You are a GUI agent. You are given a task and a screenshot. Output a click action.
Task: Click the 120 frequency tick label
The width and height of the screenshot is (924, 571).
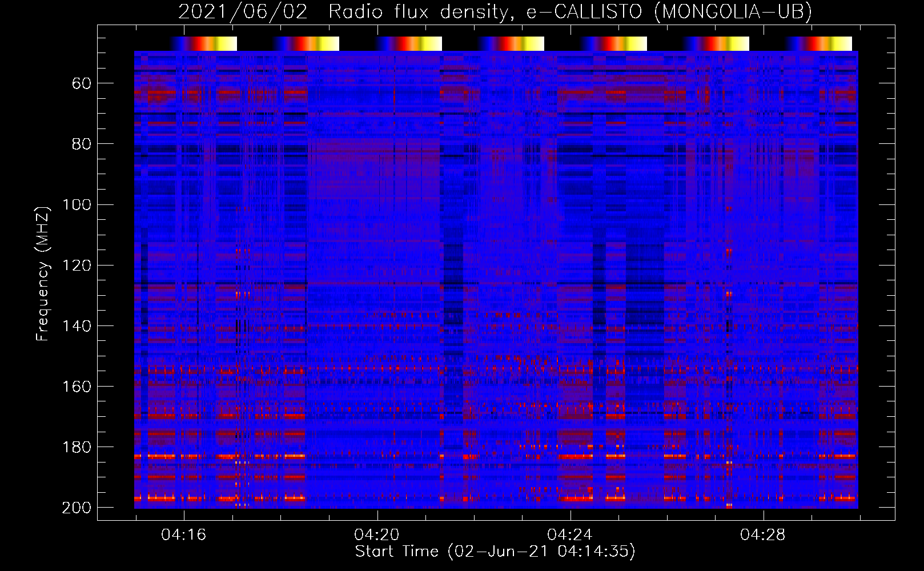pos(77,266)
